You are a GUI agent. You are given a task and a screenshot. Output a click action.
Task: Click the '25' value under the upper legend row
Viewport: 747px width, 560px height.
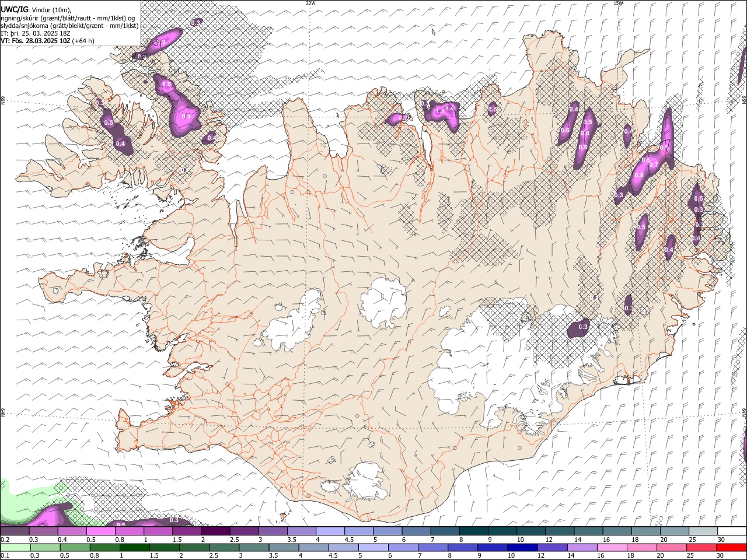[692, 540]
